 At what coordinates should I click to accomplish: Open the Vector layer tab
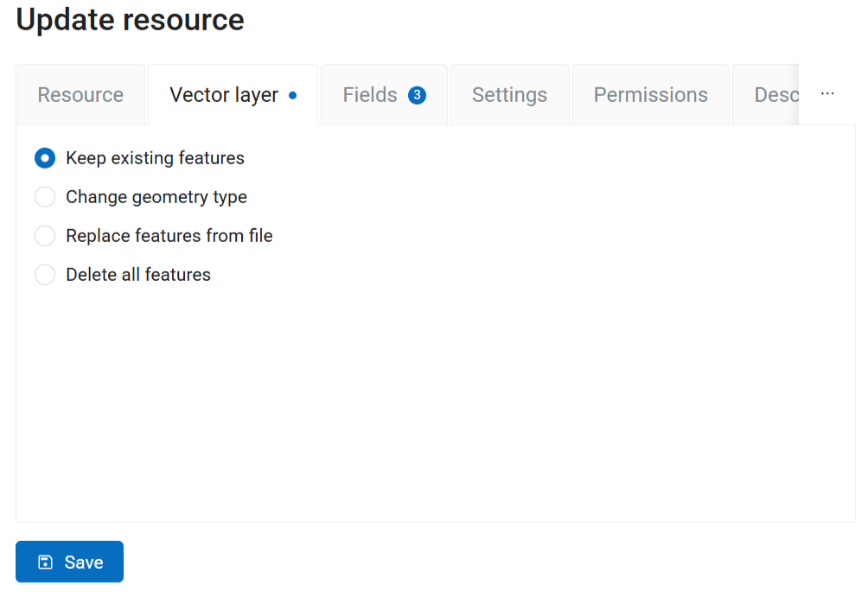click(233, 94)
